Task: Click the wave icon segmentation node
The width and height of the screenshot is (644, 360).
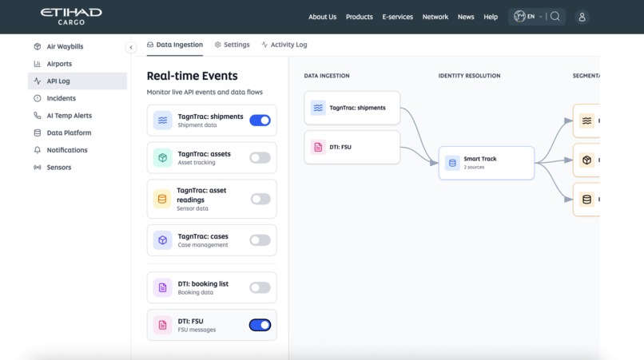Action: [586, 121]
